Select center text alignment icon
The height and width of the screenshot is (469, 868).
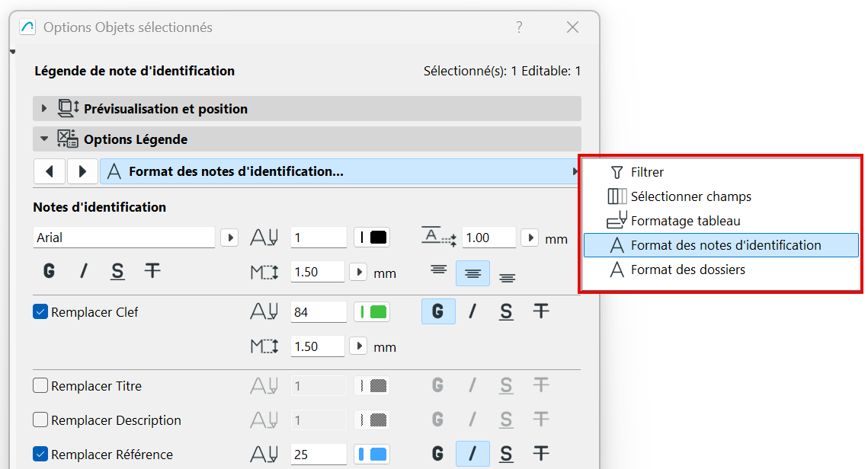(x=472, y=273)
